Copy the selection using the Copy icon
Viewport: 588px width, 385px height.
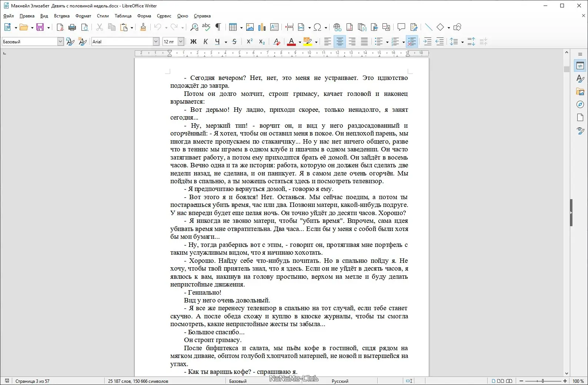click(112, 27)
